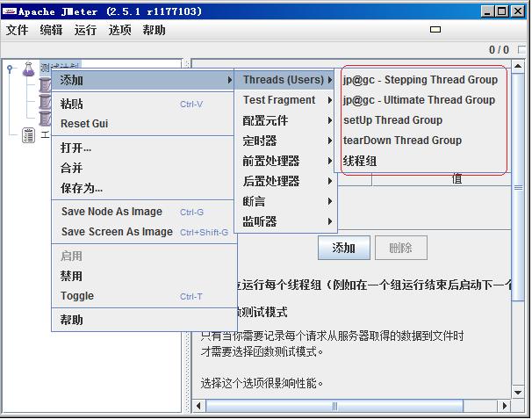Click the horizontal scrollbar thumb
This screenshot has height=419, width=532.
pyautogui.click(x=334, y=406)
